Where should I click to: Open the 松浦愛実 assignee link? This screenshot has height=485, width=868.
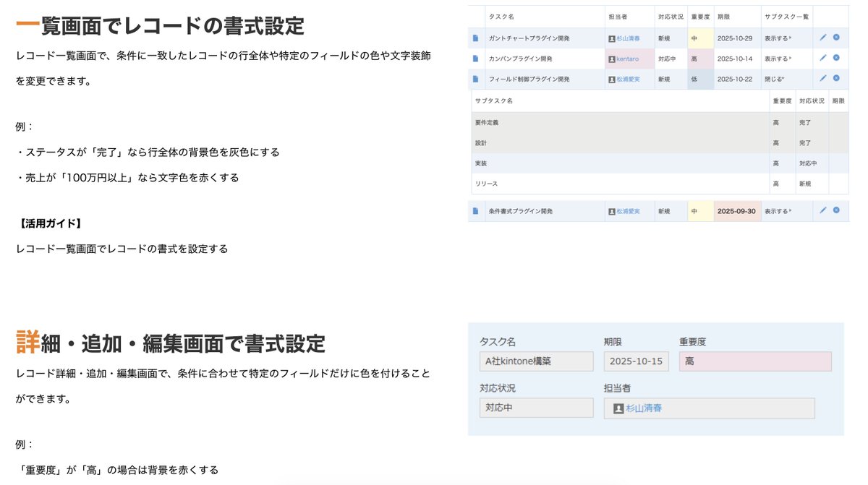click(x=629, y=79)
